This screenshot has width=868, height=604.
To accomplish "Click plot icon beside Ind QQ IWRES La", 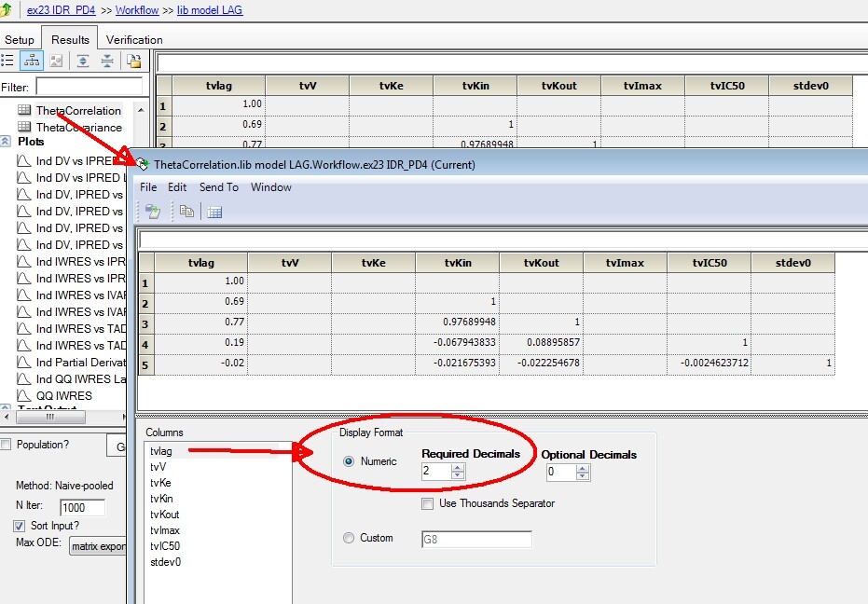I will (x=24, y=378).
